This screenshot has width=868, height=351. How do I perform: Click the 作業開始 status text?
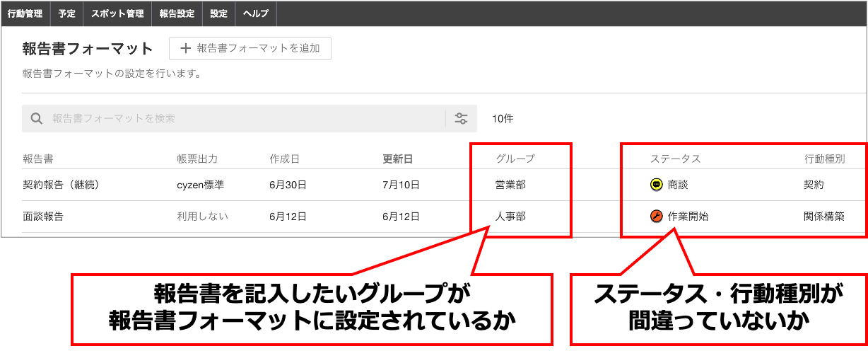pos(688,217)
